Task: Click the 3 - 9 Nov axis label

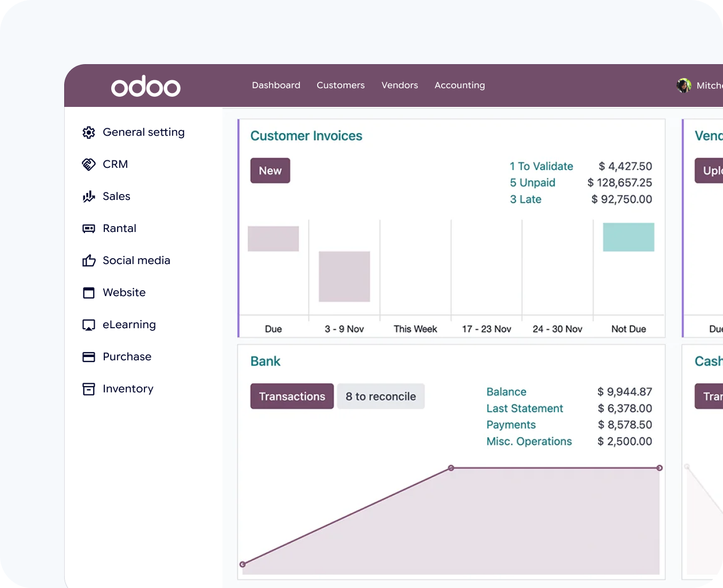Action: pos(344,329)
